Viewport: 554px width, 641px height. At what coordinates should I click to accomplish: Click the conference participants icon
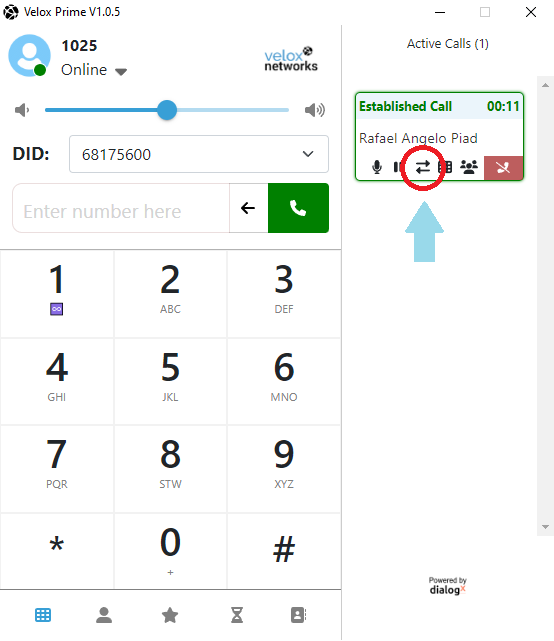469,167
